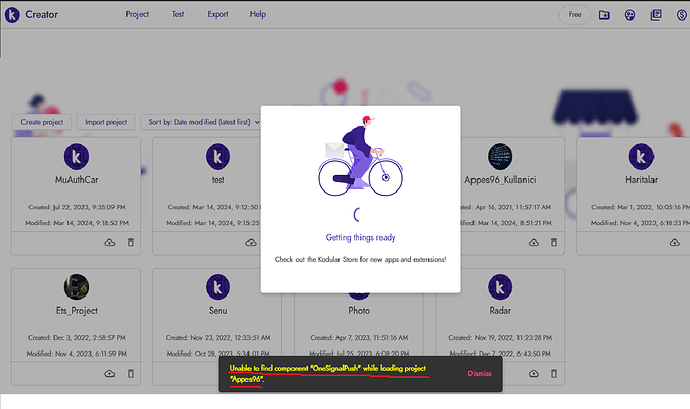
Task: Delete Appes96_Kullanici with trash icon
Action: [554, 243]
